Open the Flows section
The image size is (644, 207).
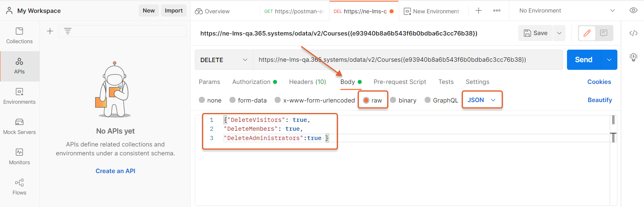point(19,187)
